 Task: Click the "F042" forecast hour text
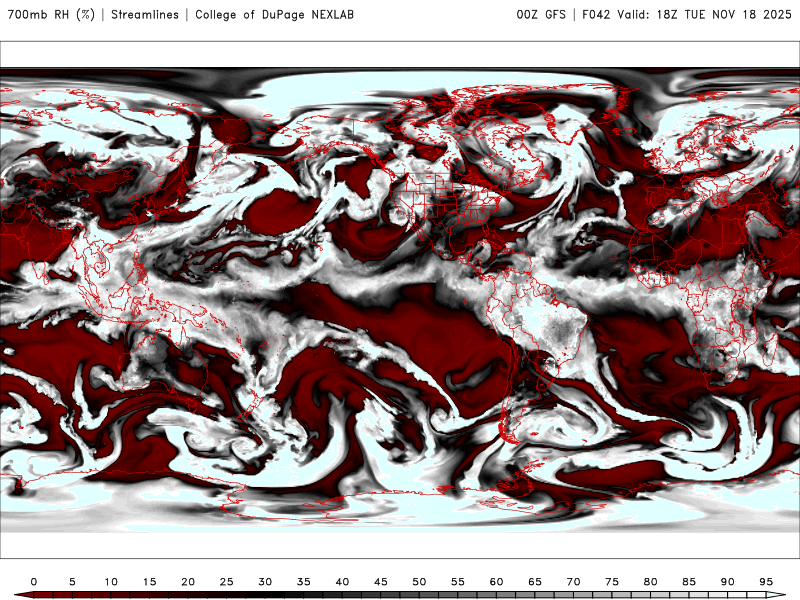click(x=596, y=14)
